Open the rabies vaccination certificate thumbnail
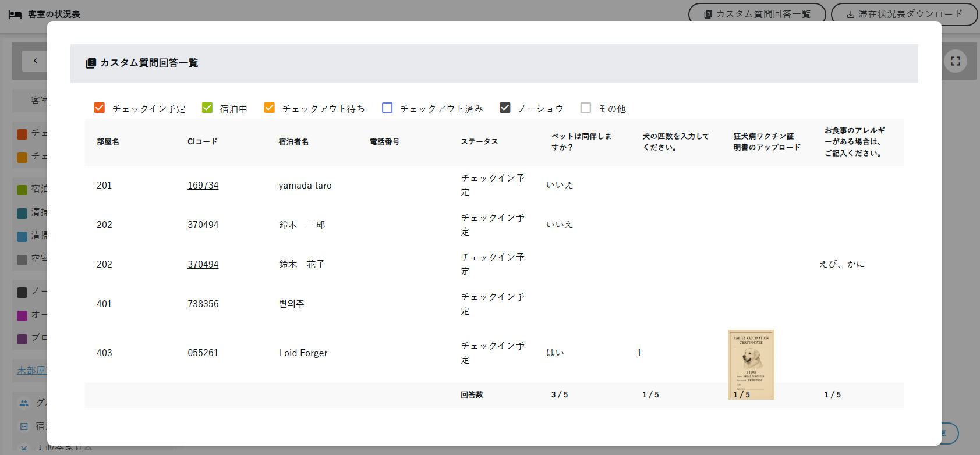Screen dimensions: 980x455 751,364
